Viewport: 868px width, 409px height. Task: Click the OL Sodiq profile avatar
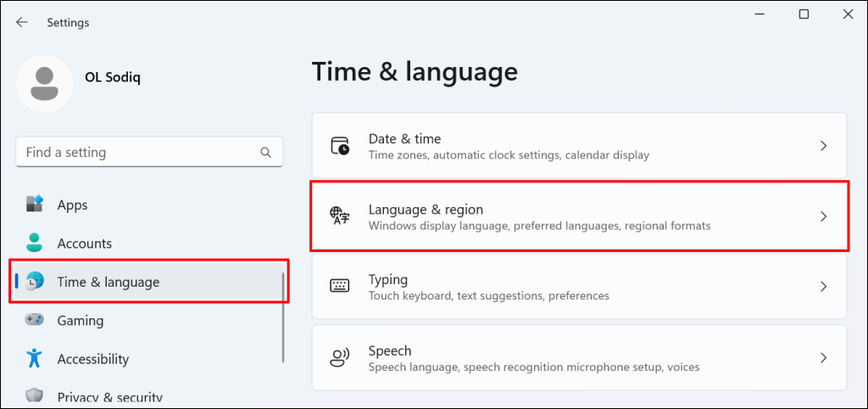pos(44,83)
